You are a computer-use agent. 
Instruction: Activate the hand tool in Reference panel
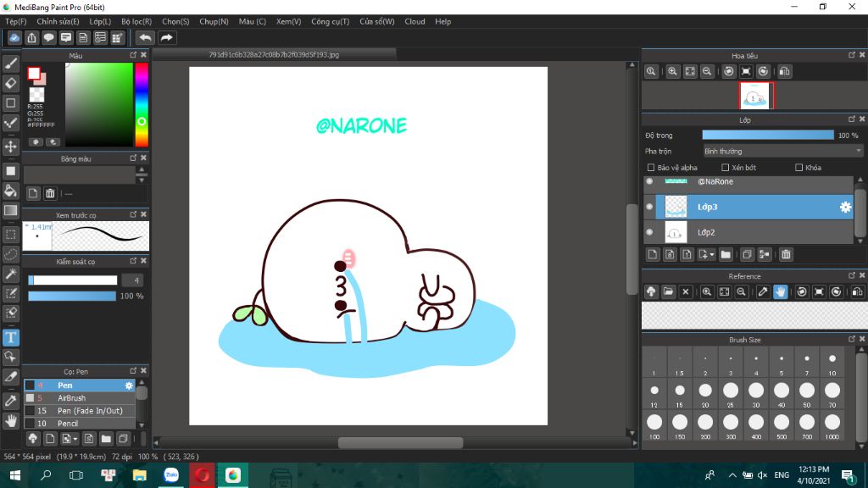780,291
